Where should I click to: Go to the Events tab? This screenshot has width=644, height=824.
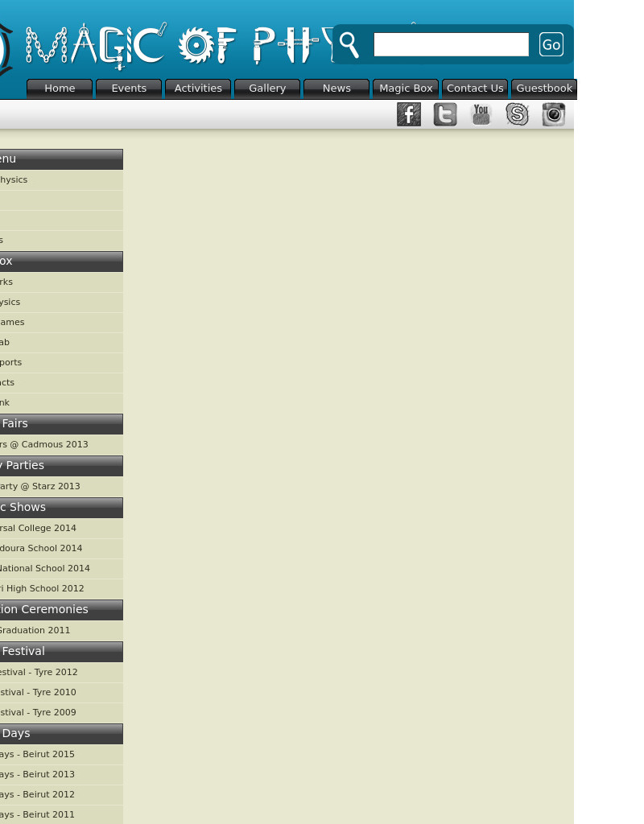tap(129, 89)
